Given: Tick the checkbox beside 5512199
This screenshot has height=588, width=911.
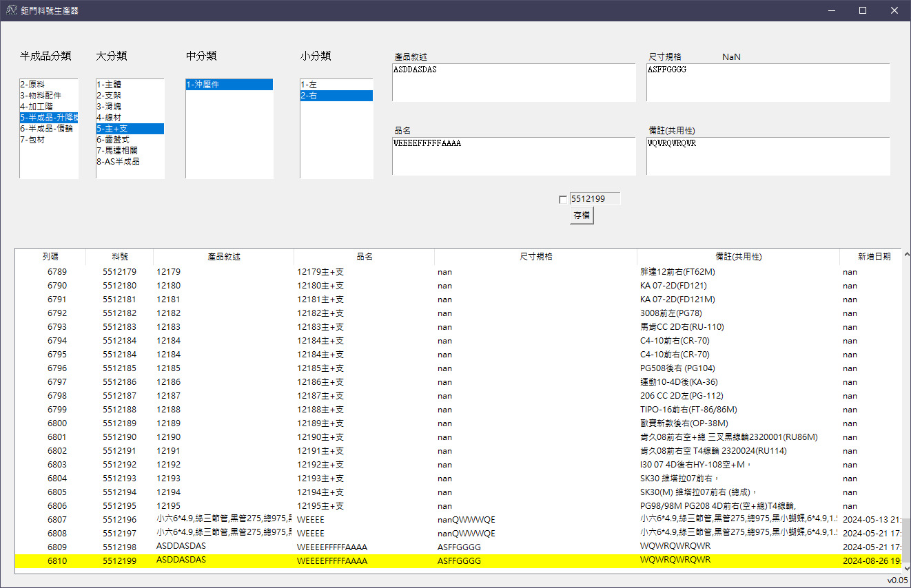Looking at the screenshot, I should [x=563, y=200].
